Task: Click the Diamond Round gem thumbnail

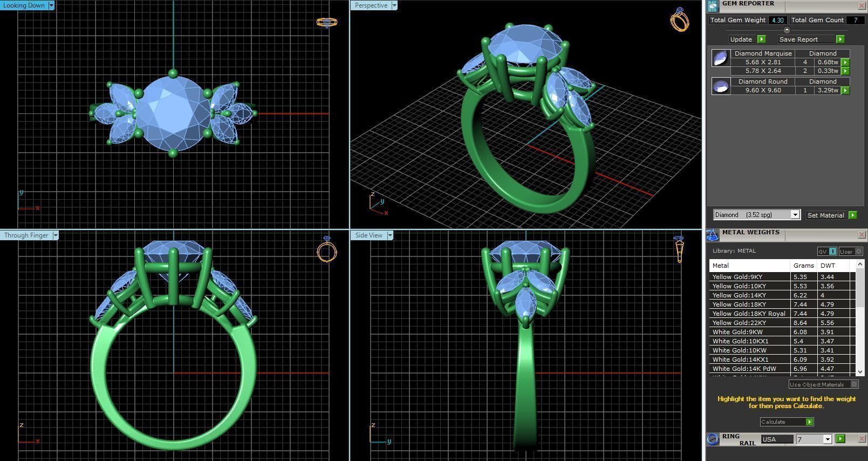Action: pyautogui.click(x=721, y=86)
